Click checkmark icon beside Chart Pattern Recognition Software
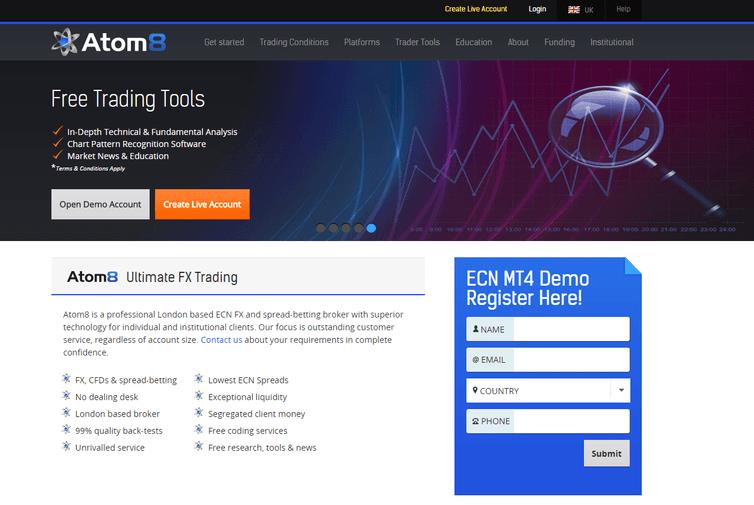The image size is (754, 505). pos(58,143)
